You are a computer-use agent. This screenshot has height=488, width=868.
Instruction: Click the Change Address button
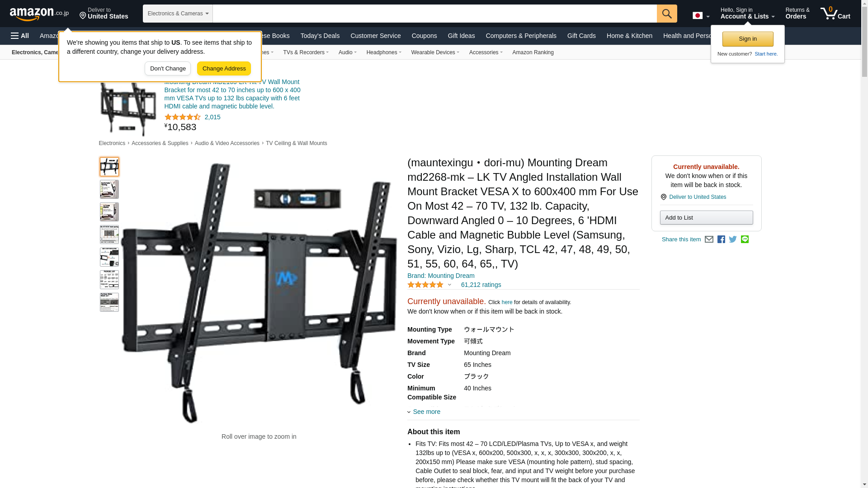point(224,69)
